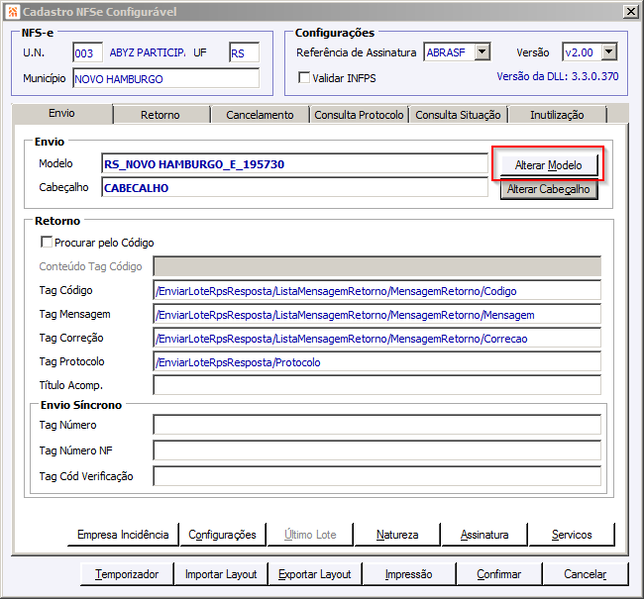Click Exportar Layout
This screenshot has width=644, height=599.
click(x=315, y=574)
